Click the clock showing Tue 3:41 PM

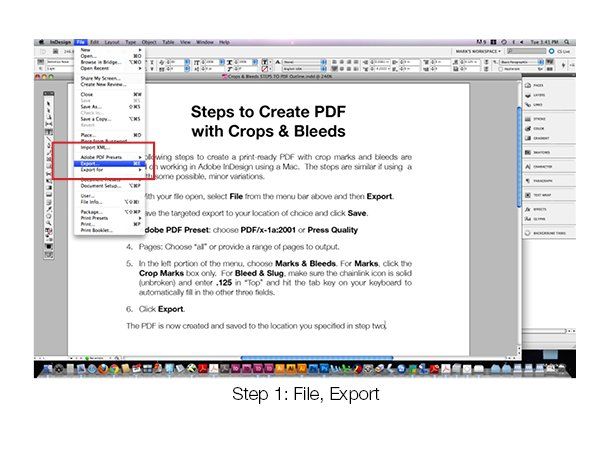click(x=544, y=42)
